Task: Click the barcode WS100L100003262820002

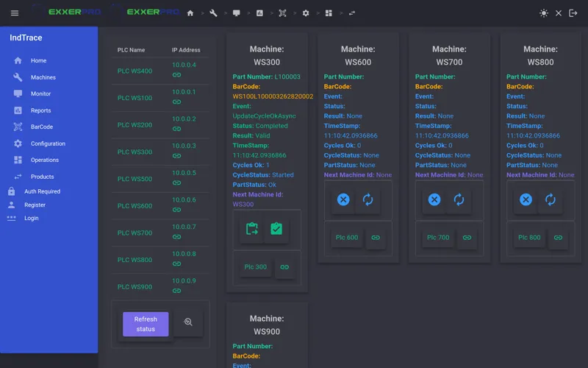Action: coord(273,96)
